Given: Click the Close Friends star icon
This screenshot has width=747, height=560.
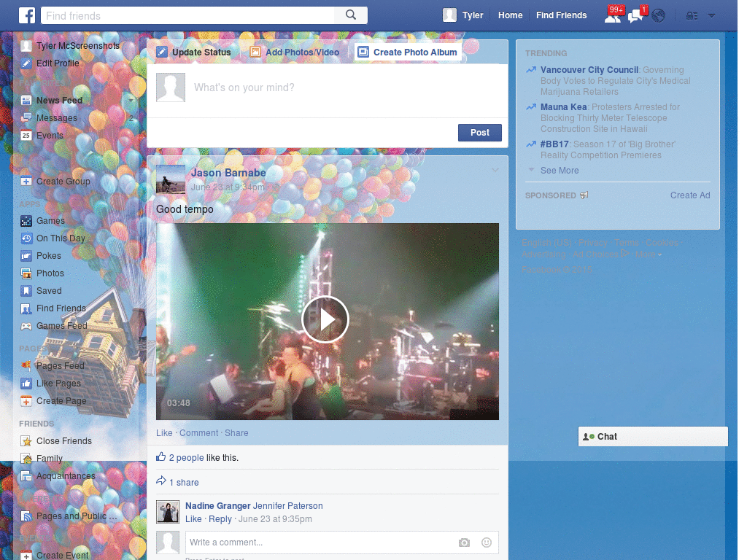Looking at the screenshot, I should pyautogui.click(x=26, y=441).
